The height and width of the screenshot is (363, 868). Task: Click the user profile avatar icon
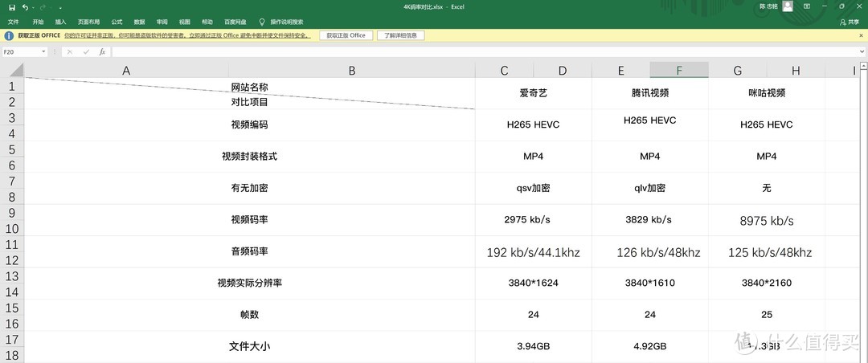click(788, 6)
